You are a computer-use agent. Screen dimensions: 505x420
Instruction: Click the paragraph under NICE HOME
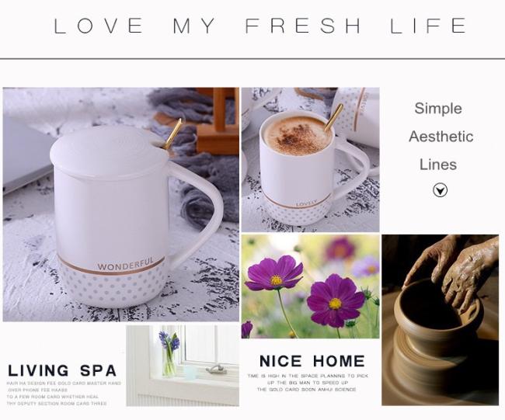click(308, 382)
